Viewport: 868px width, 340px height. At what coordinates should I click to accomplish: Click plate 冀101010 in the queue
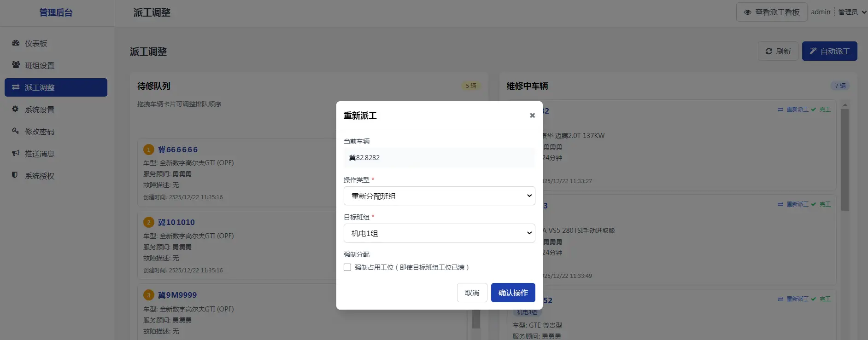pyautogui.click(x=176, y=222)
